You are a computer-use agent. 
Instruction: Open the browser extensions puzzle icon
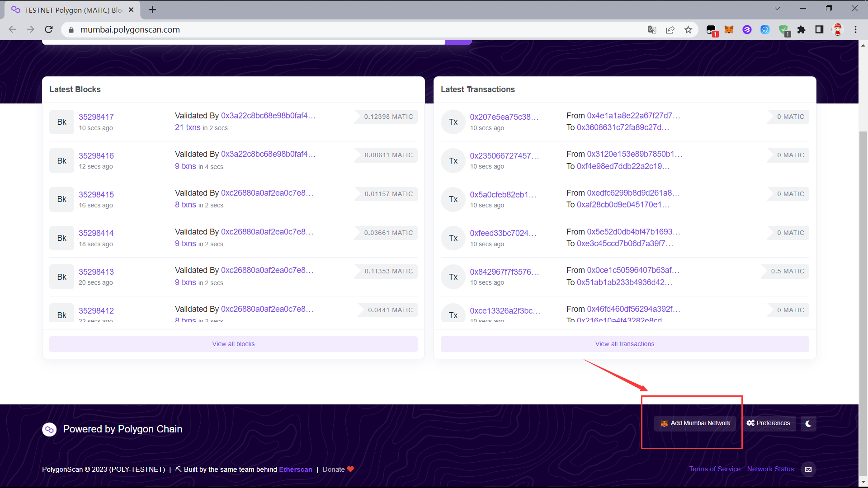(801, 30)
